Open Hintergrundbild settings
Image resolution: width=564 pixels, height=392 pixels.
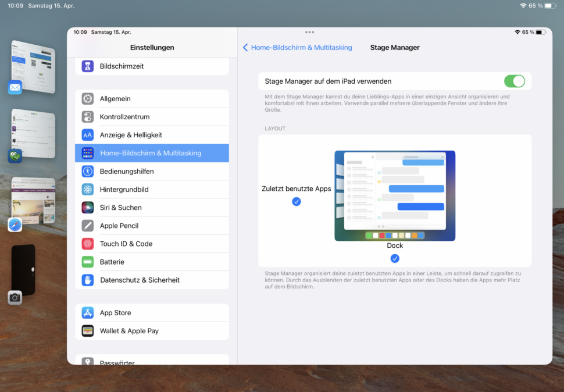click(152, 190)
